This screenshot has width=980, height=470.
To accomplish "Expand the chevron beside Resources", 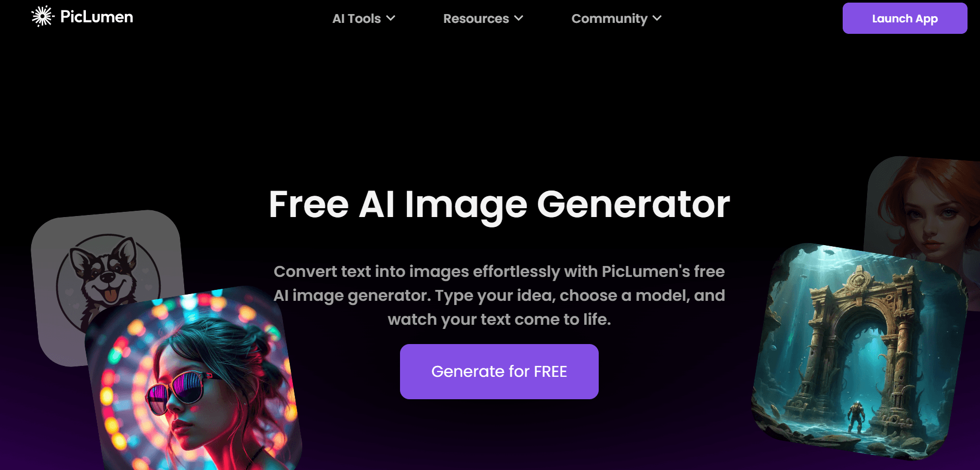I will click(519, 18).
